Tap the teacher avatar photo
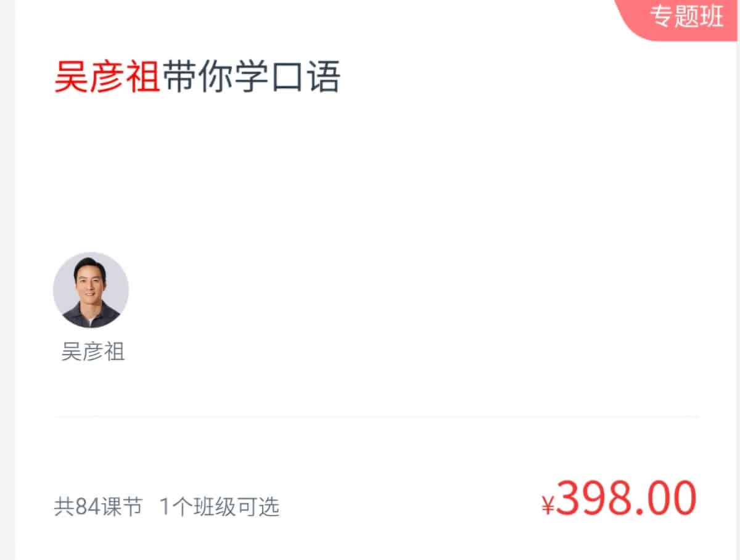This screenshot has height=560, width=740. [91, 290]
